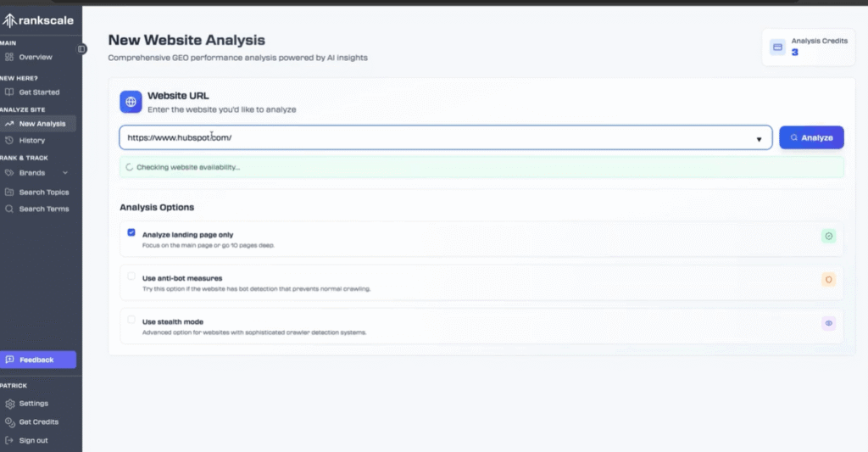Click the rankscale logo
The width and height of the screenshot is (868, 452).
[37, 21]
